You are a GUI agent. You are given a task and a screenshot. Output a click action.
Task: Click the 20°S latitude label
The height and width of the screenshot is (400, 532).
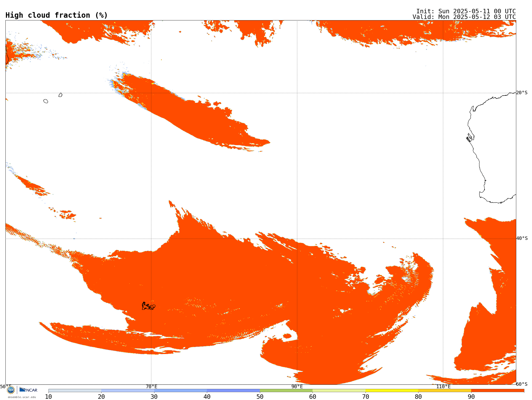(x=522, y=93)
